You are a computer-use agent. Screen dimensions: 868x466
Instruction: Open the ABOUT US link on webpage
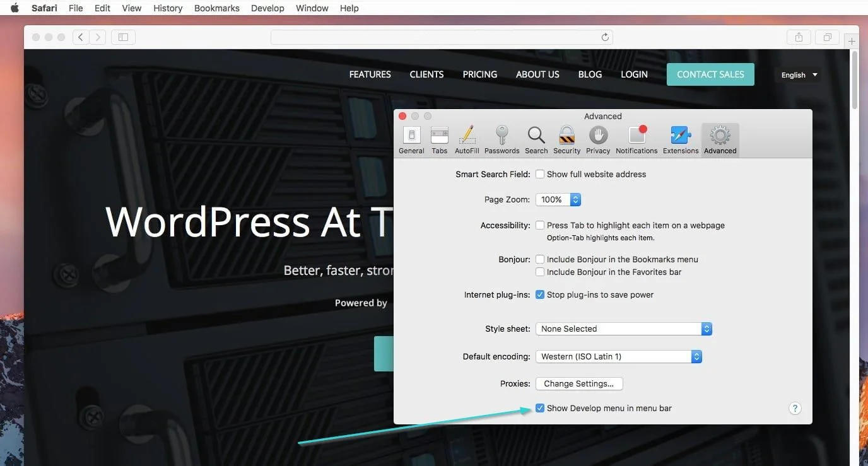coord(537,74)
